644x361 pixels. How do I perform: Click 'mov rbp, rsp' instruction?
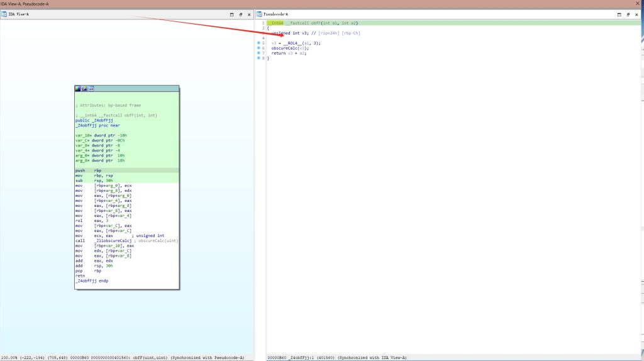[94, 175]
